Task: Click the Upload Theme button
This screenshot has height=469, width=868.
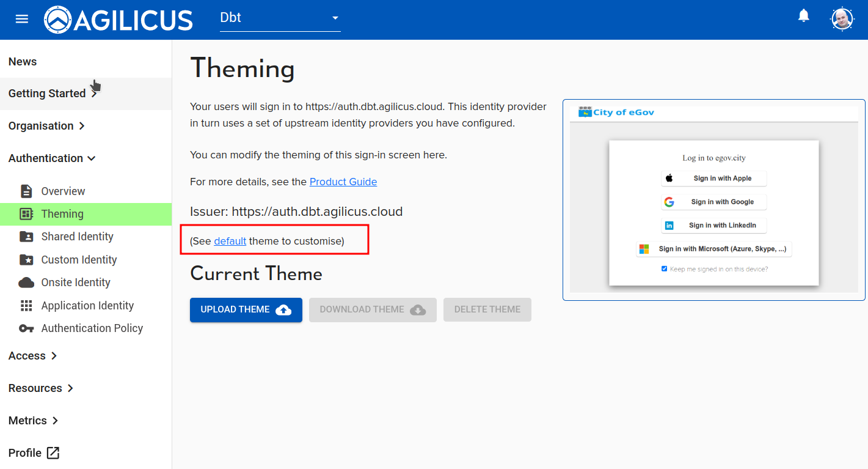Action: click(x=246, y=309)
